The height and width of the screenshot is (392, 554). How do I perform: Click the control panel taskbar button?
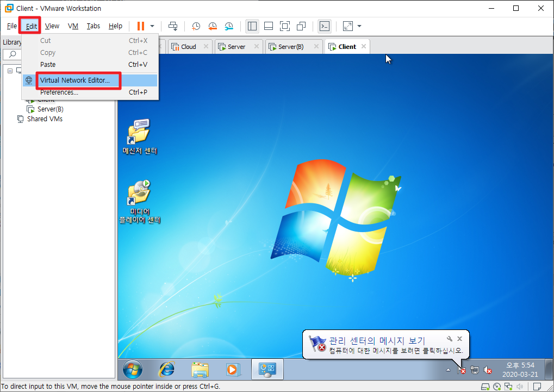(267, 370)
